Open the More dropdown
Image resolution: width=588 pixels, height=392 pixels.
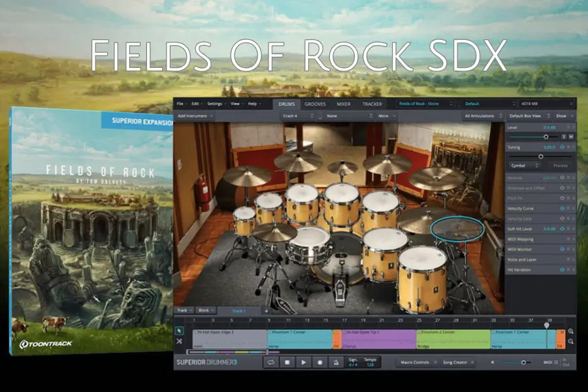[387, 116]
